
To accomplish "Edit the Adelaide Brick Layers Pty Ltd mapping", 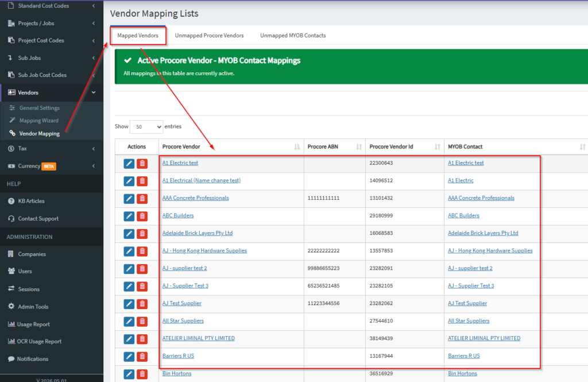I will tap(129, 234).
